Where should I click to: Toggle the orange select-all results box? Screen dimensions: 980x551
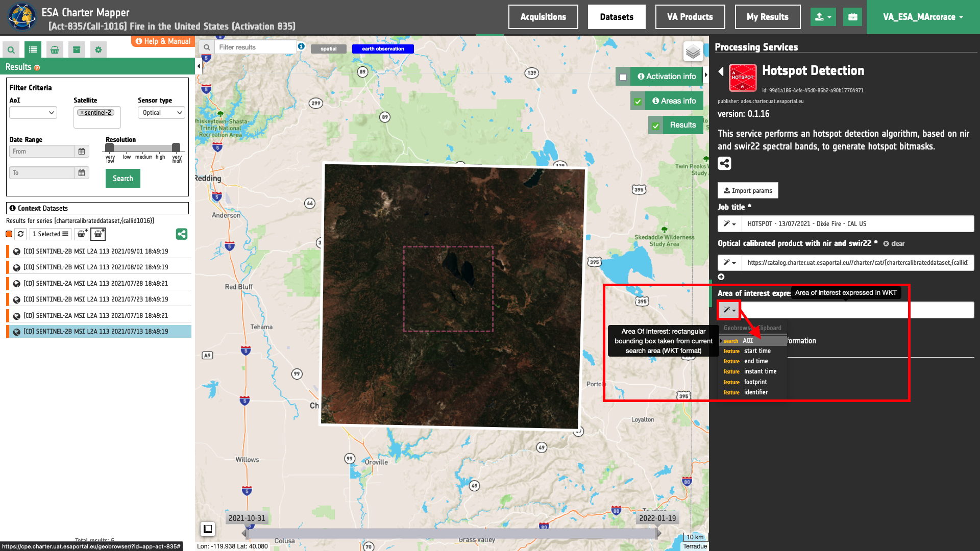(9, 234)
